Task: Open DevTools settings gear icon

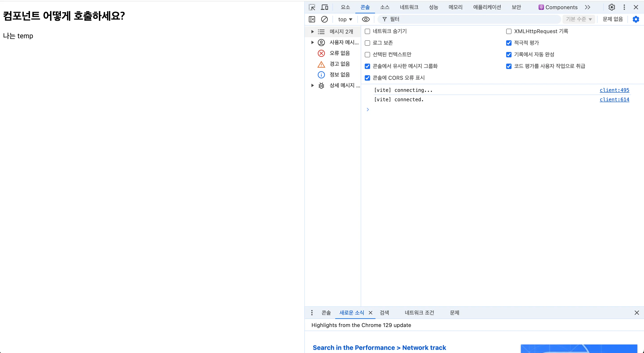Action: coord(612,7)
